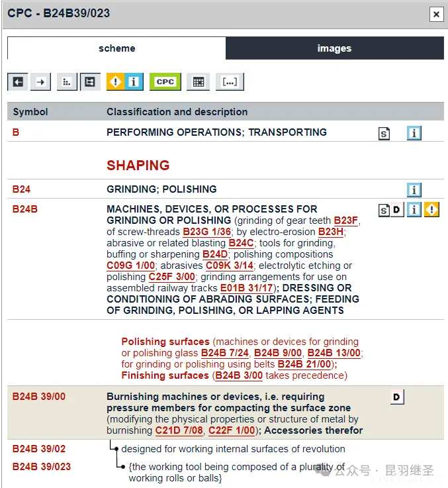The image size is (448, 488).
Task: Click the back arrow toolbar icon
Action: pos(18,81)
